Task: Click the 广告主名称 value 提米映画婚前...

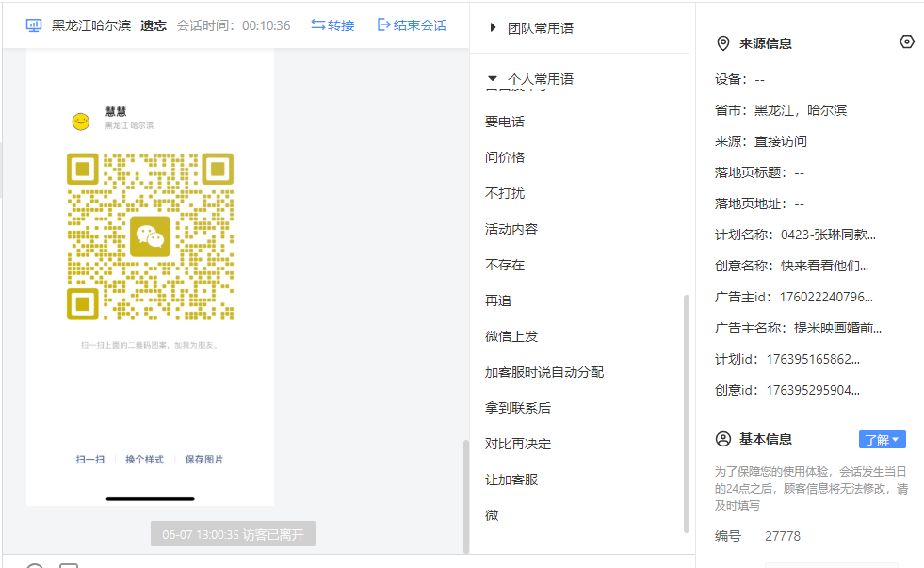Action: pyautogui.click(x=837, y=328)
